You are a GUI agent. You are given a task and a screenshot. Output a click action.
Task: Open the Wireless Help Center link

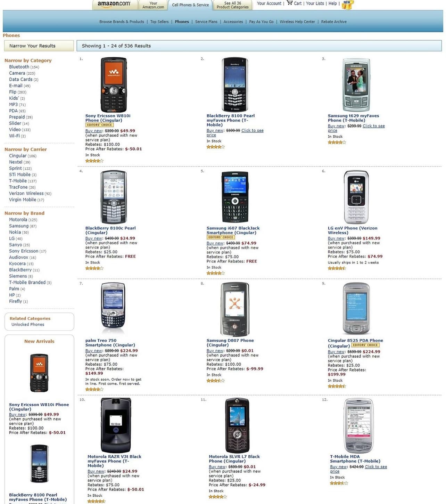coord(297,22)
